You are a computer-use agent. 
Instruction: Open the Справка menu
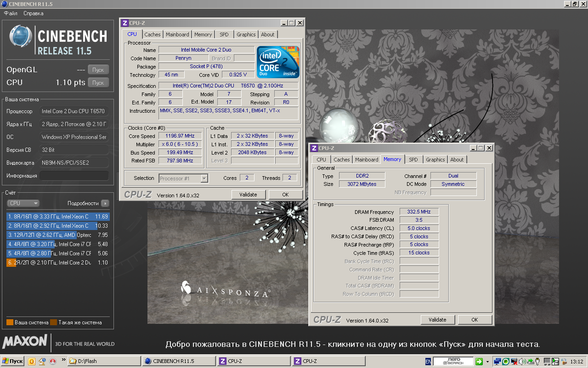click(34, 13)
